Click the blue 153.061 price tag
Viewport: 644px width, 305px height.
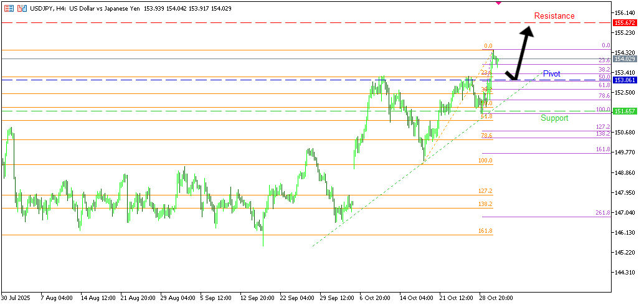(624, 80)
